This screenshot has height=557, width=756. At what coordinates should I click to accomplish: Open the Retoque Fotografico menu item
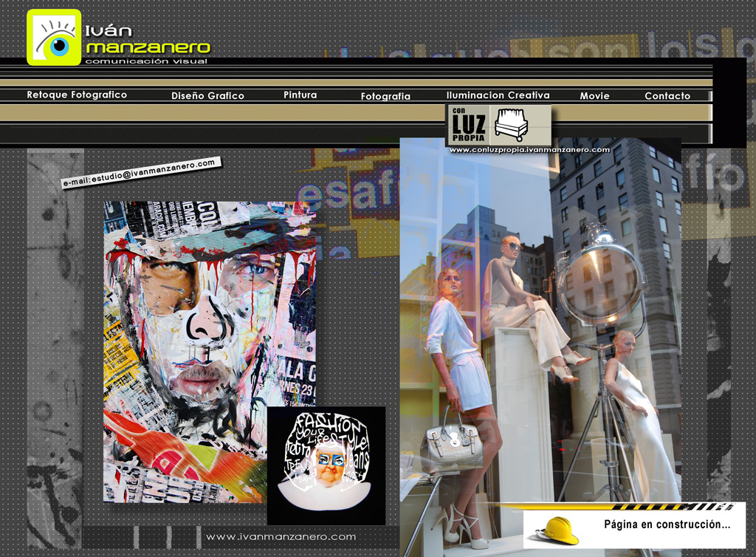pyautogui.click(x=77, y=95)
